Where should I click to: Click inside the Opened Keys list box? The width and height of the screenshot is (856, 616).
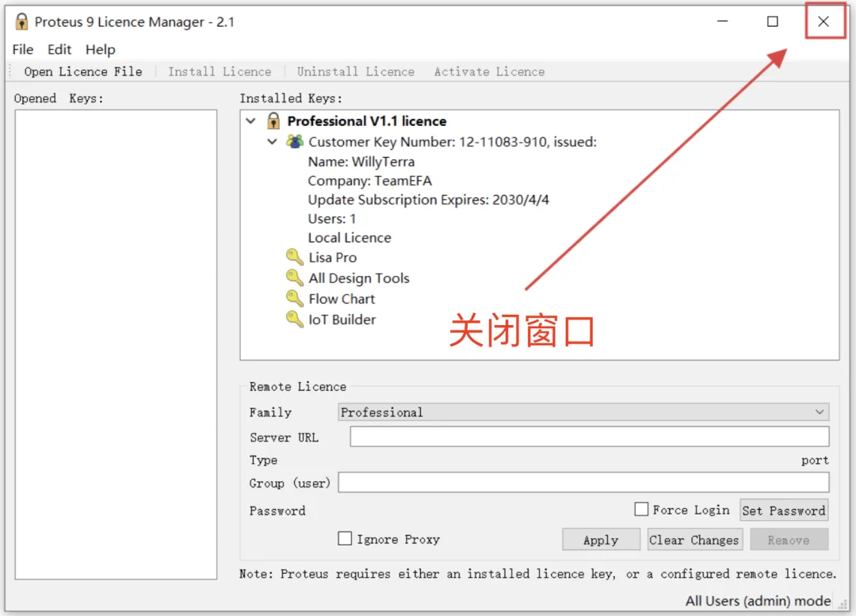pos(116,345)
